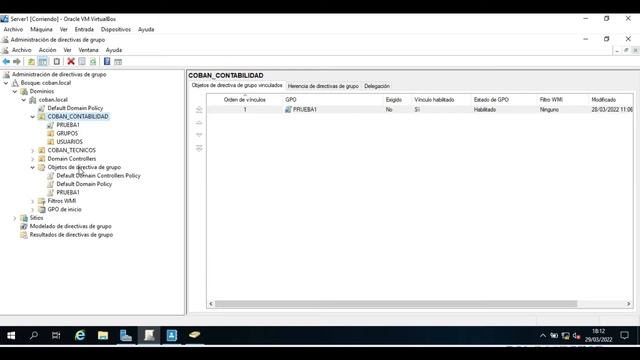
Task: Sort by the Orden de vínculos column header
Action: 244,100
